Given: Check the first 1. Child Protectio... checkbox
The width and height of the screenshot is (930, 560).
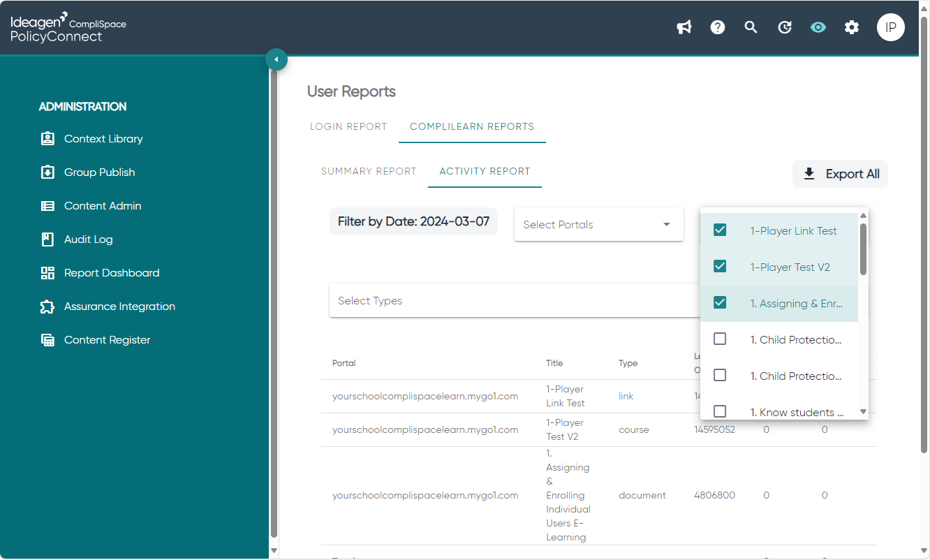Looking at the screenshot, I should pyautogui.click(x=720, y=339).
